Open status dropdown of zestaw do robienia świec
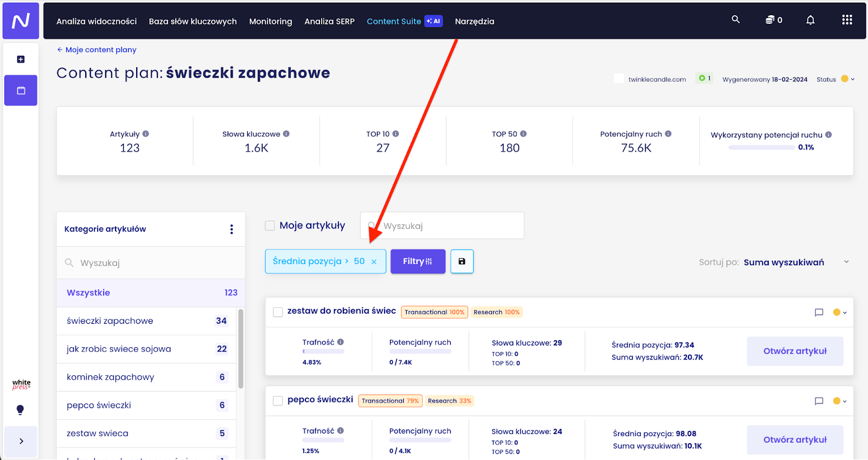The image size is (868, 460). pyautogui.click(x=840, y=312)
